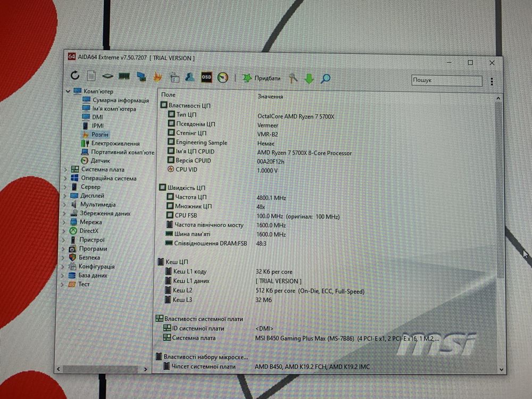Click the Безпека shield icon

tap(72, 257)
